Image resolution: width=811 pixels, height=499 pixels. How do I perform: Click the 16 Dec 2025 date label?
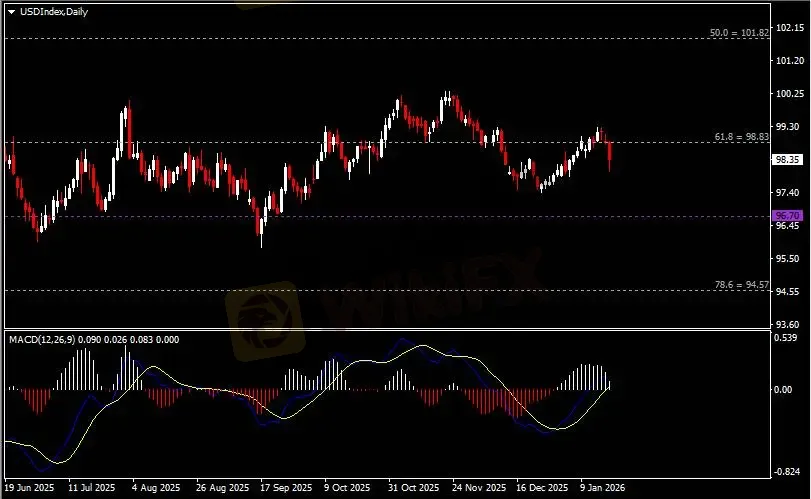[x=542, y=488]
